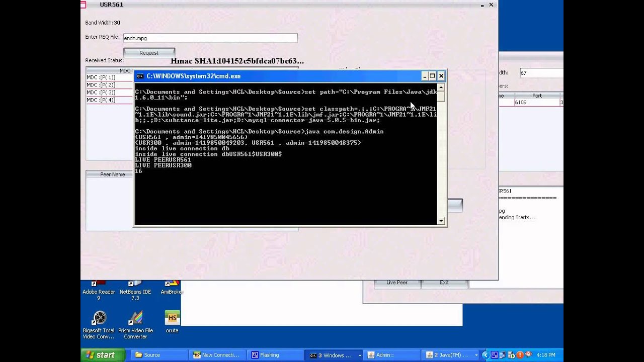Click the cmd.exe scrollbar up arrow
Viewport: 644px width, 362px height.
(441, 86)
